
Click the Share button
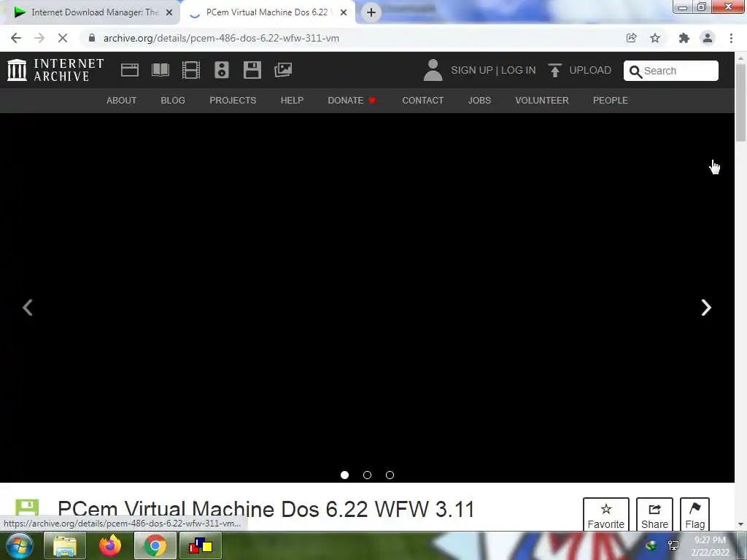(x=654, y=514)
